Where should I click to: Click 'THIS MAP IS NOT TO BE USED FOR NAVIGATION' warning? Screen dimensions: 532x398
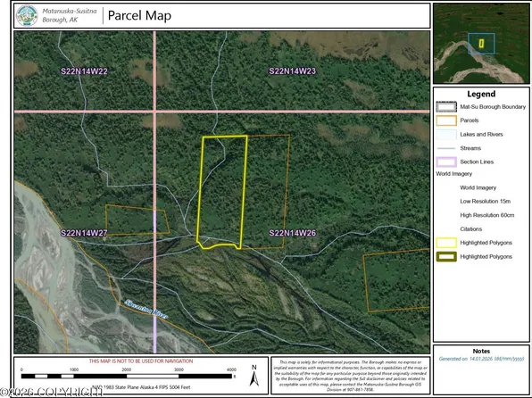(141, 361)
